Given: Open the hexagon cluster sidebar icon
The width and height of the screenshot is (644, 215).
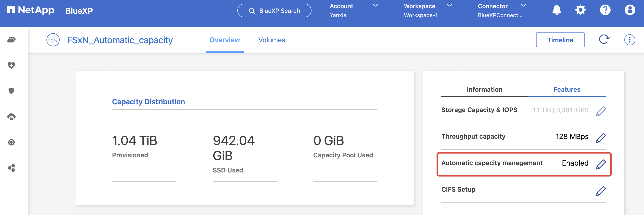Looking at the screenshot, I should [x=11, y=168].
